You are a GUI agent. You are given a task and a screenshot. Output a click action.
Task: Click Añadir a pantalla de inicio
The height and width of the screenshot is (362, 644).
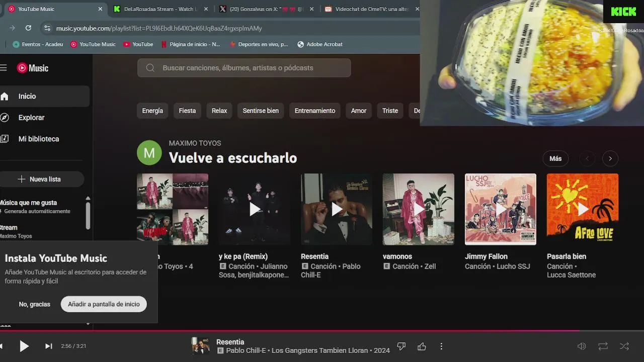pos(104,304)
